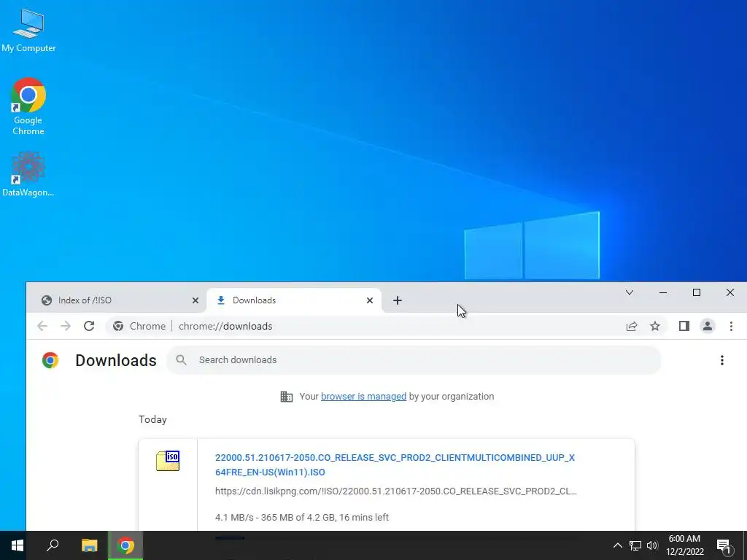Open the Windows Start menu

coord(18,545)
